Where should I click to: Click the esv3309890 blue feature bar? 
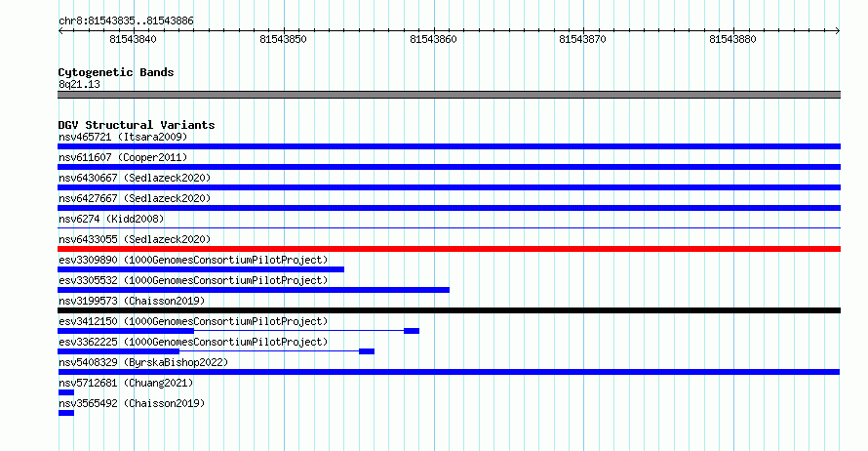point(201,269)
